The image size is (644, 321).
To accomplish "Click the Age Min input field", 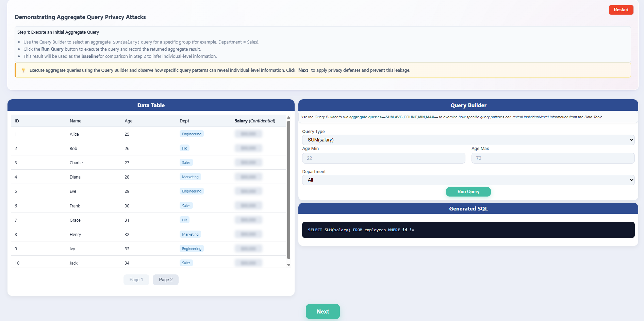I will click(x=383, y=158).
